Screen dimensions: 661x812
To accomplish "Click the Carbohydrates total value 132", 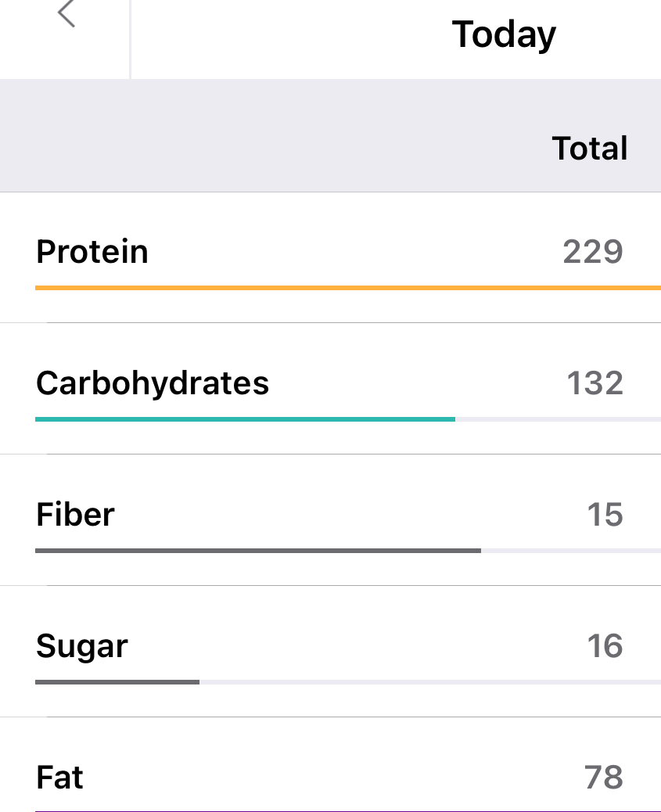I will coord(595,383).
